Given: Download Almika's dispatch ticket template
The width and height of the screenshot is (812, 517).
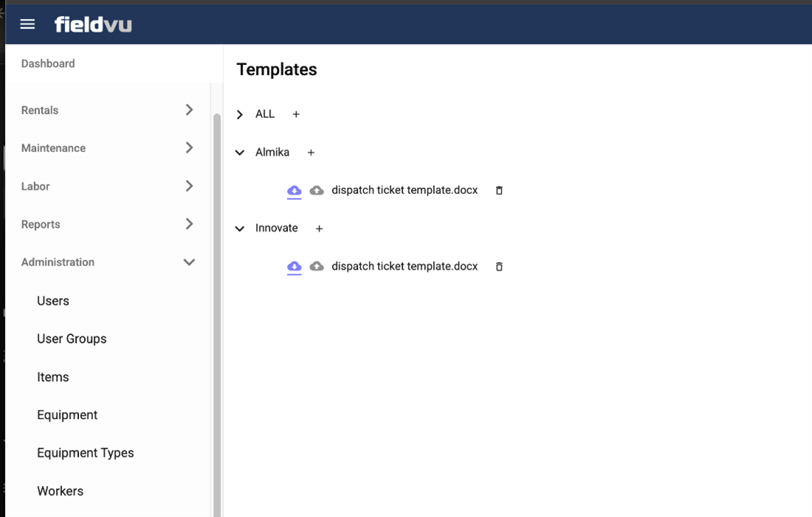Looking at the screenshot, I should pyautogui.click(x=294, y=190).
